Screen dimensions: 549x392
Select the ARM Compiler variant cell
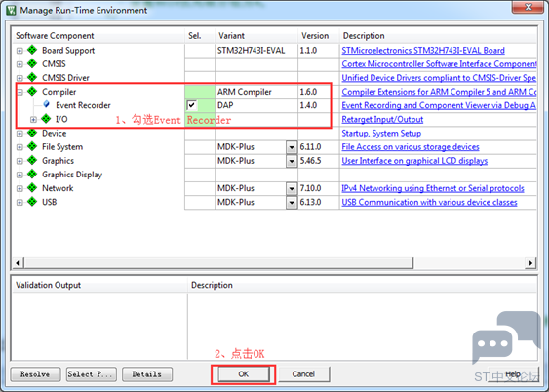[x=256, y=92]
